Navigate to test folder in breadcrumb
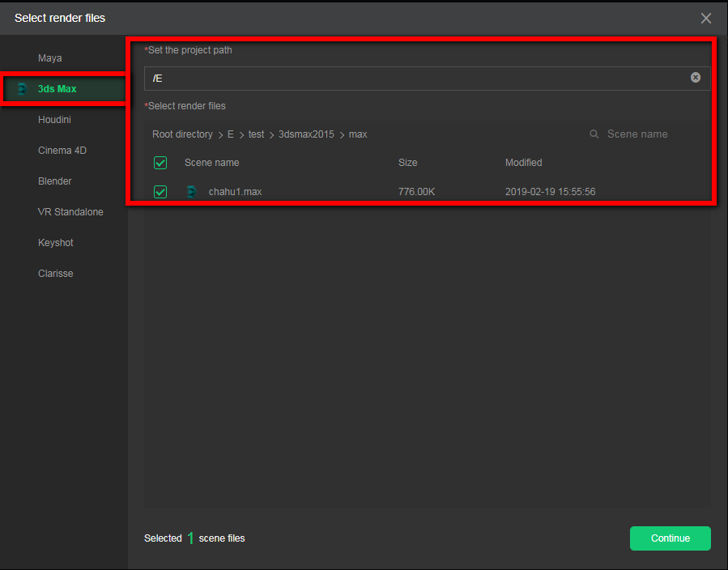The height and width of the screenshot is (570, 728). tap(256, 134)
